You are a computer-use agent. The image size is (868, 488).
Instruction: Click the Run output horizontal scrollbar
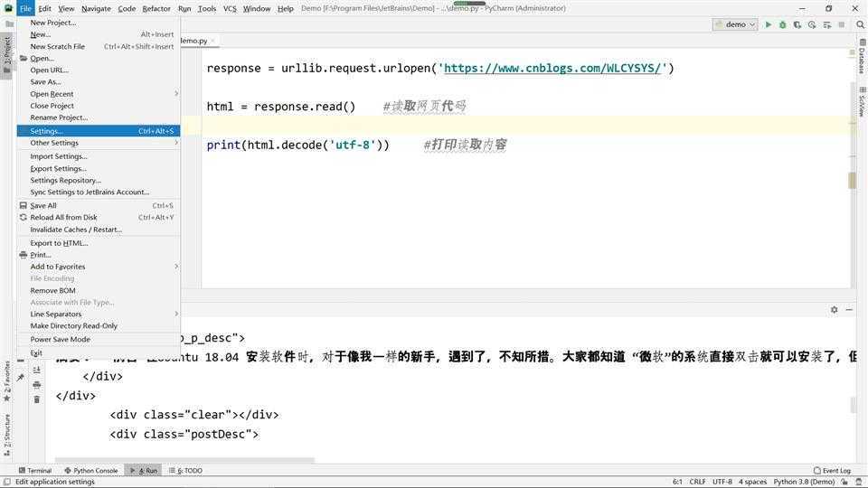pos(184,460)
